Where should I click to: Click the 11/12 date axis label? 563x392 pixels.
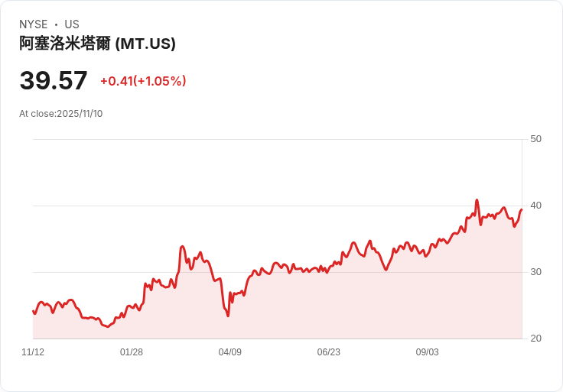(x=33, y=352)
